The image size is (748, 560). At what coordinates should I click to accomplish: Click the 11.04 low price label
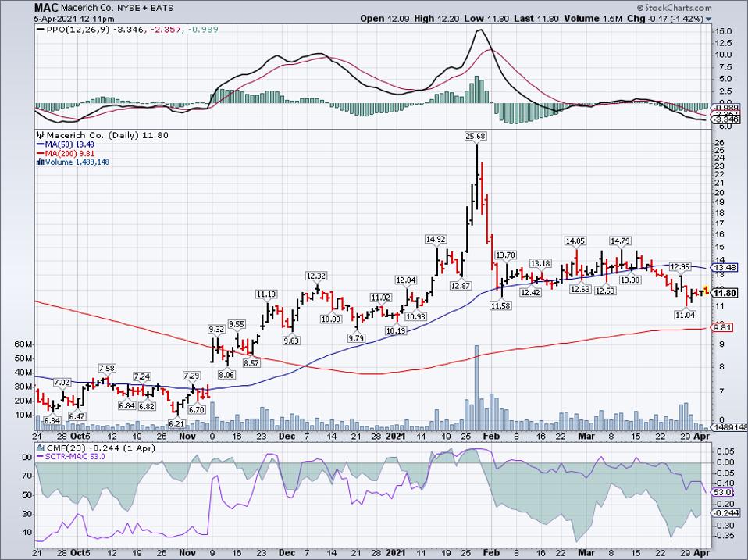pos(685,315)
